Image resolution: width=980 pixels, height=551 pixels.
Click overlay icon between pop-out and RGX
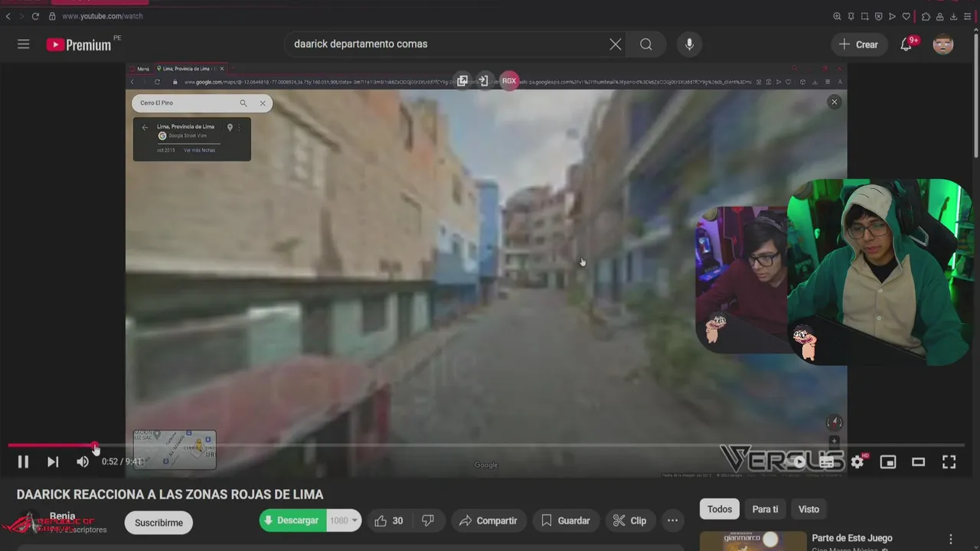pos(483,81)
